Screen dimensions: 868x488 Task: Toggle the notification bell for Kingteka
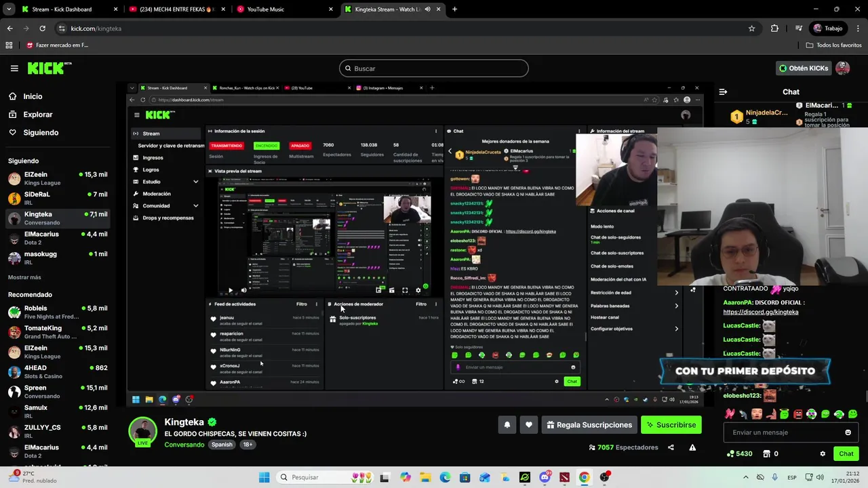click(x=507, y=425)
